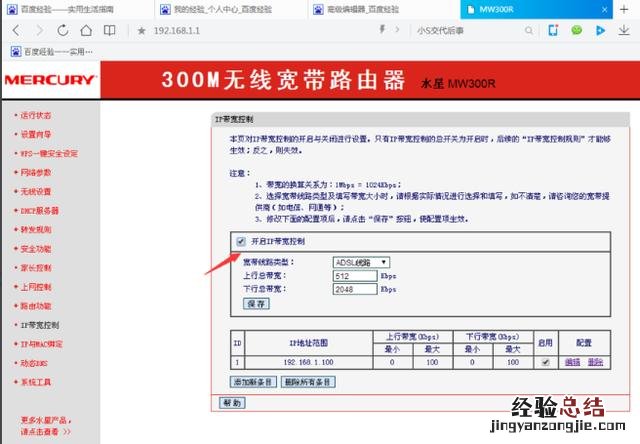This screenshot has height=444, width=640.
Task: Click the 下行总带宽 input field
Action: coord(353,289)
